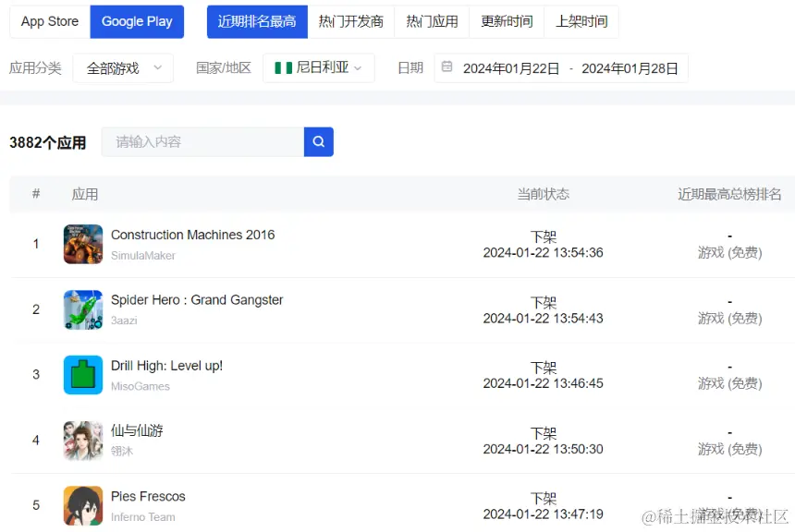Viewport: 795px width, 532px height.
Task: Open the 尼日利亚 country dropdown
Action: coord(319,68)
